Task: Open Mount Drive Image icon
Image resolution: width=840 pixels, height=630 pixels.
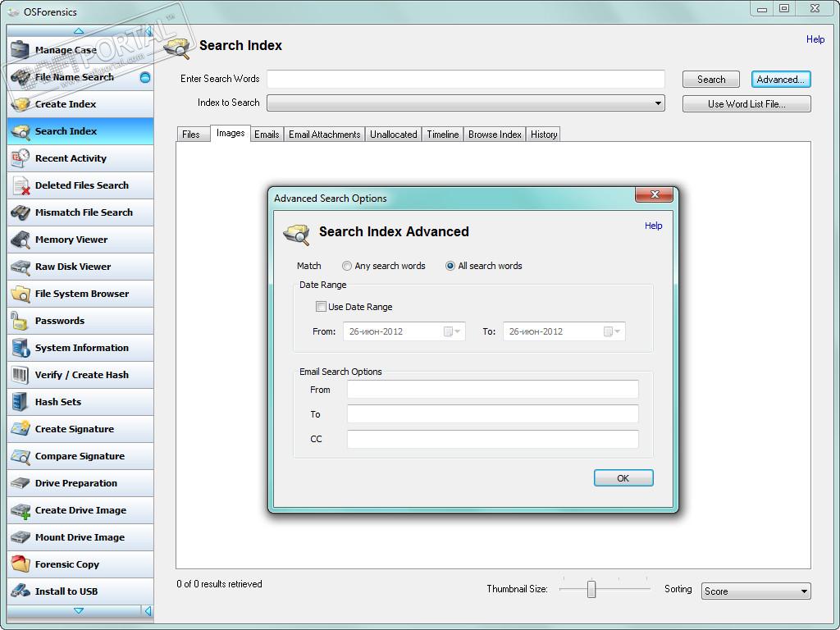Action: pyautogui.click(x=21, y=536)
